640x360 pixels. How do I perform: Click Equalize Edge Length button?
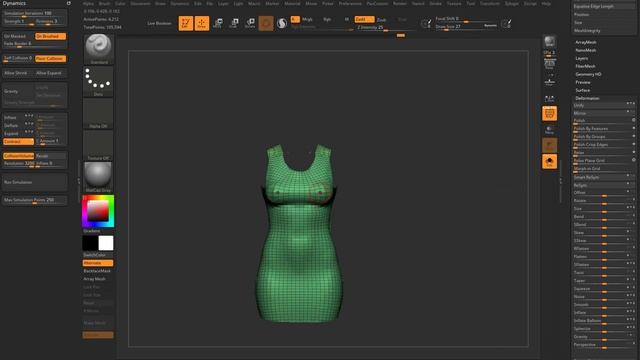pyautogui.click(x=604, y=7)
